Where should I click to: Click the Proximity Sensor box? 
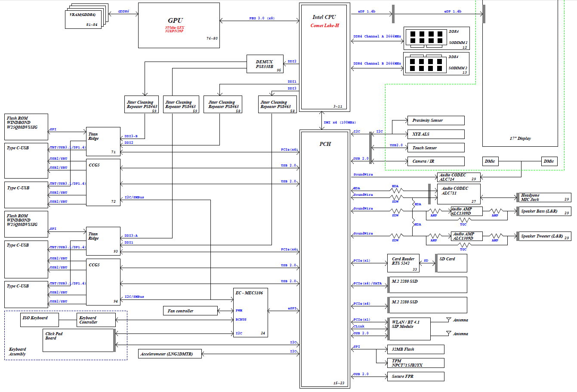coord(435,120)
